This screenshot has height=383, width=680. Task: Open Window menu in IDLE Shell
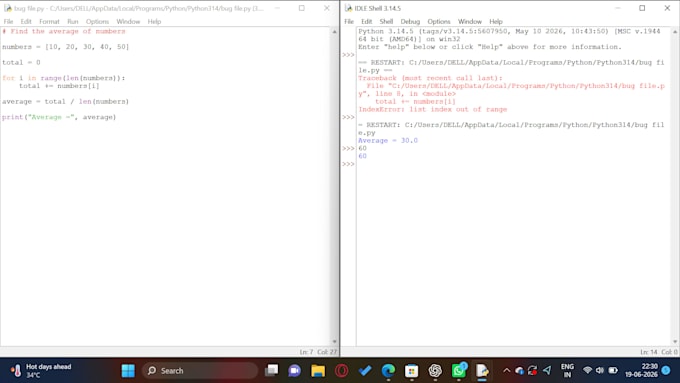point(470,21)
